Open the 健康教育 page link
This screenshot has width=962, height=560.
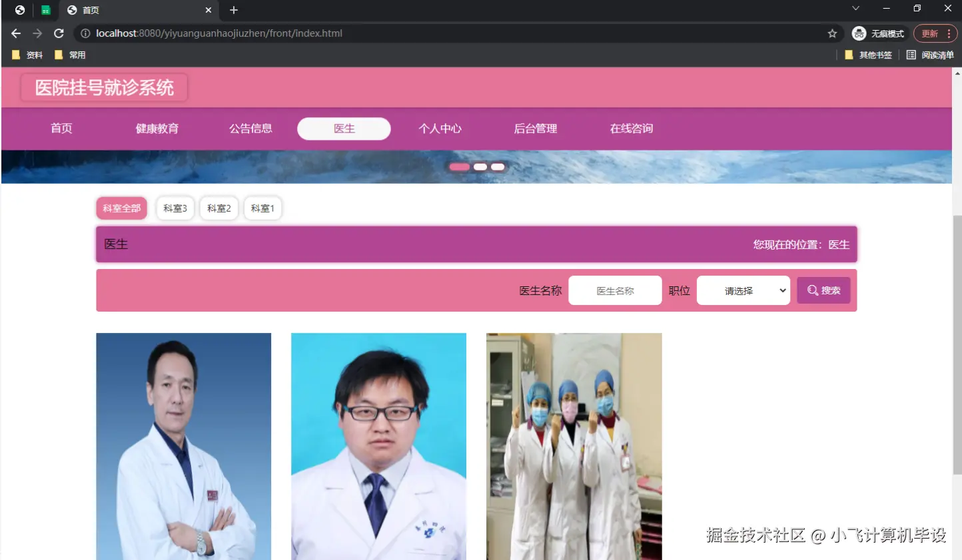(157, 129)
